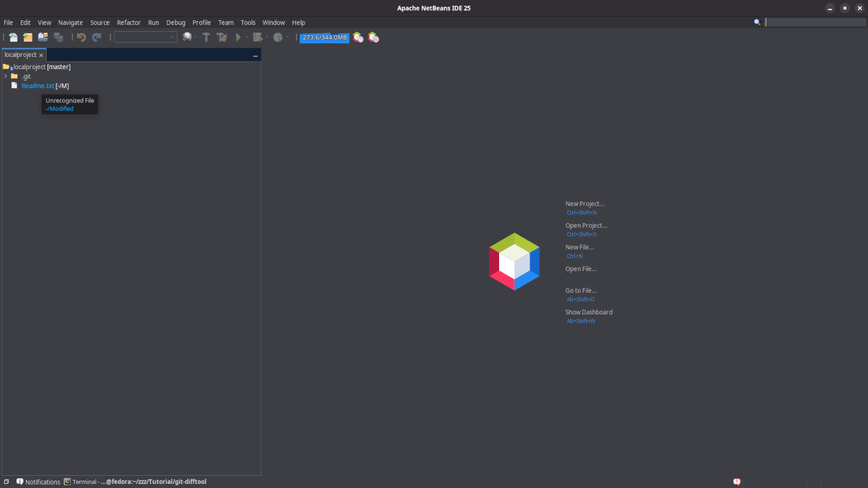Open the Debug menu
This screenshot has height=488, width=868.
[x=176, y=22]
